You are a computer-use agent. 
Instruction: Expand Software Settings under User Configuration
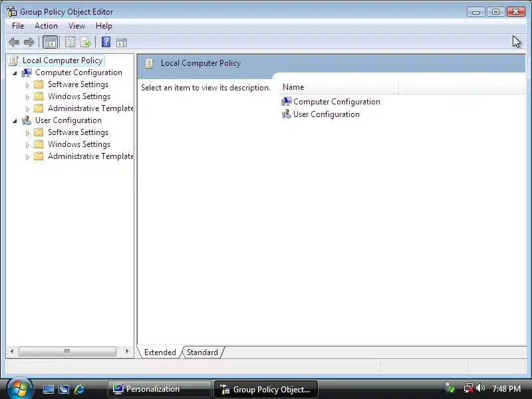coord(27,133)
